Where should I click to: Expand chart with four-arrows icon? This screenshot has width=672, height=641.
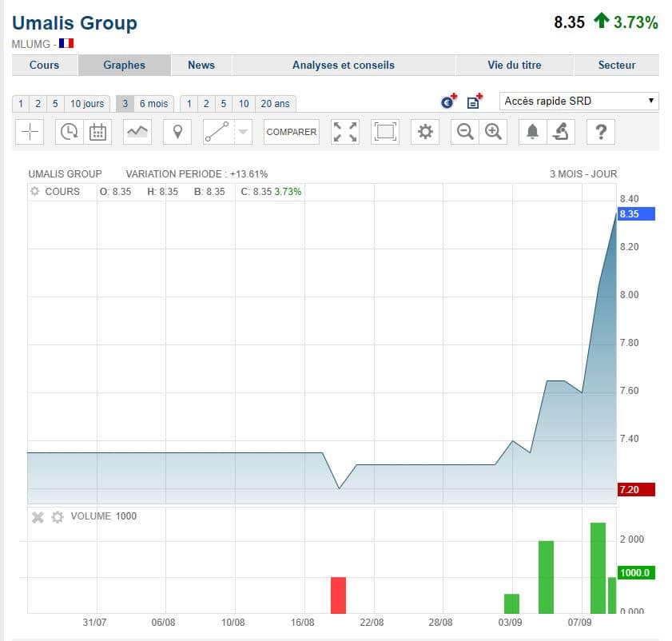345,132
